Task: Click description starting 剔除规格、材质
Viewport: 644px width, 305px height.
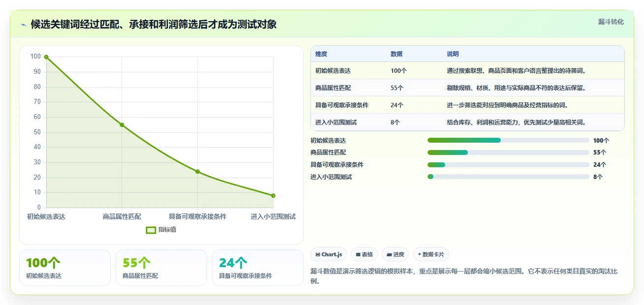Action: pyautogui.click(x=516, y=88)
